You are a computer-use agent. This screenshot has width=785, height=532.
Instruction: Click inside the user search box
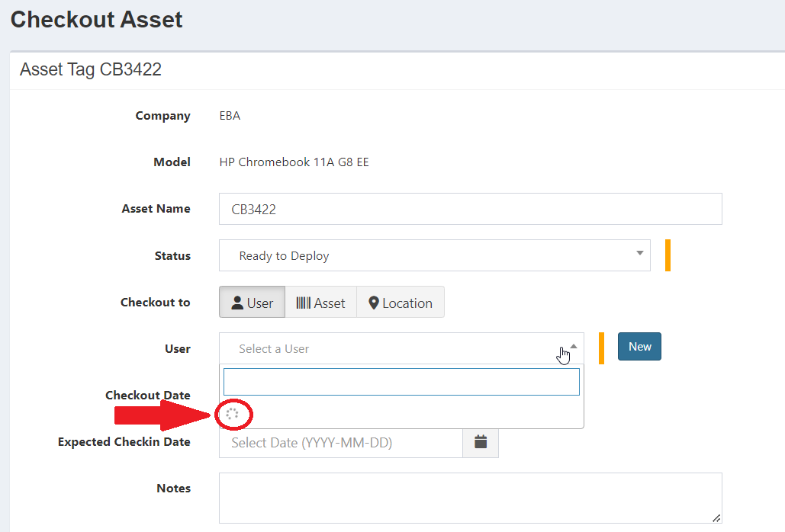point(401,381)
